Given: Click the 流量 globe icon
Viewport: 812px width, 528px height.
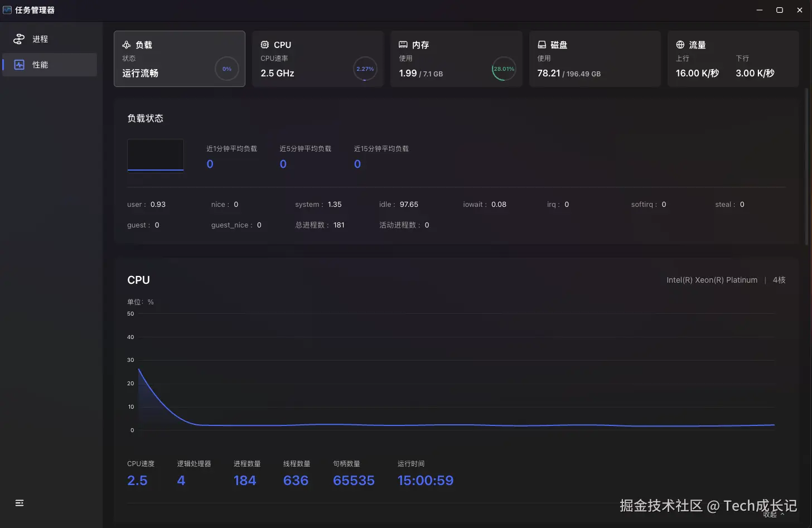Looking at the screenshot, I should click(x=680, y=45).
